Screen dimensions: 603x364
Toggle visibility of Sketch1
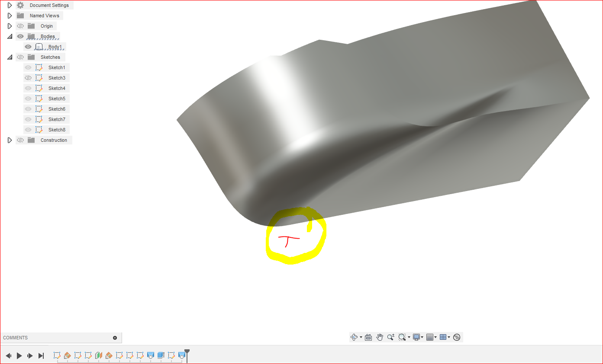point(28,67)
